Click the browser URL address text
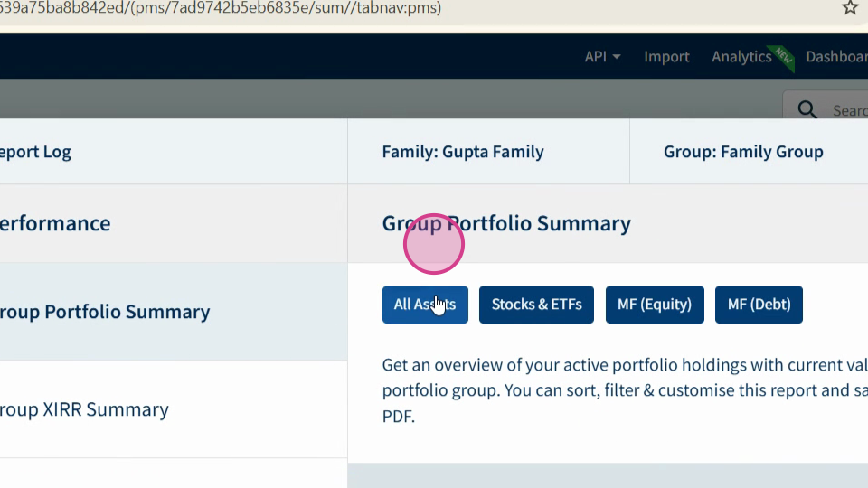The height and width of the screenshot is (488, 868). [221, 8]
